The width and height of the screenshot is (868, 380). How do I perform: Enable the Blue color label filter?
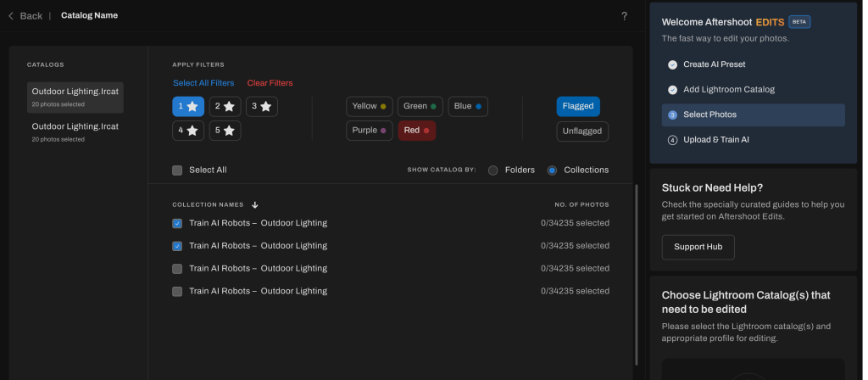click(468, 106)
